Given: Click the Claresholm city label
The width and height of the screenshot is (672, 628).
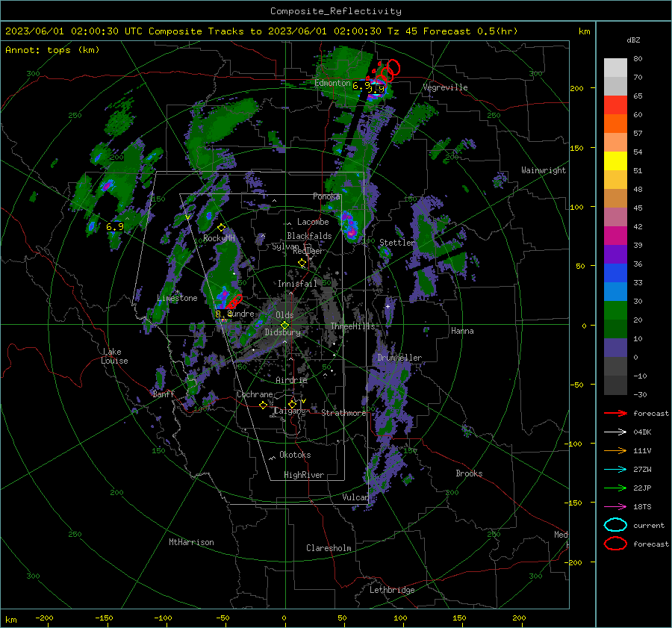Looking at the screenshot, I should (x=329, y=548).
